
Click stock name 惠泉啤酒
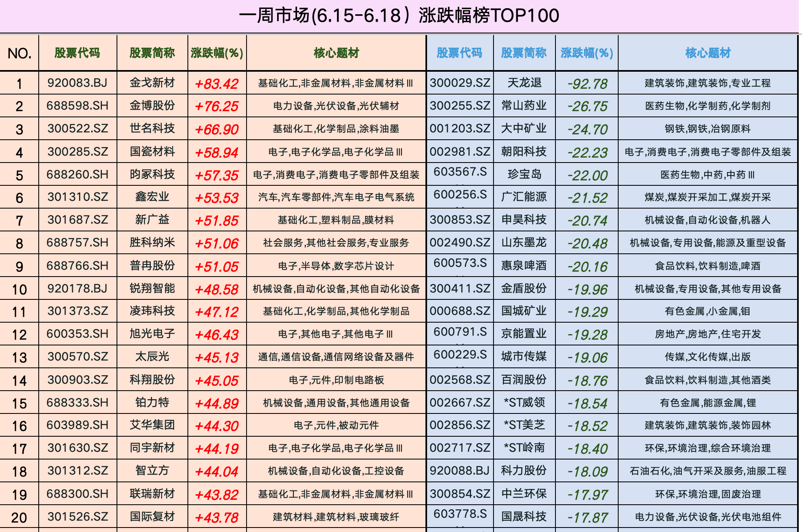(524, 266)
